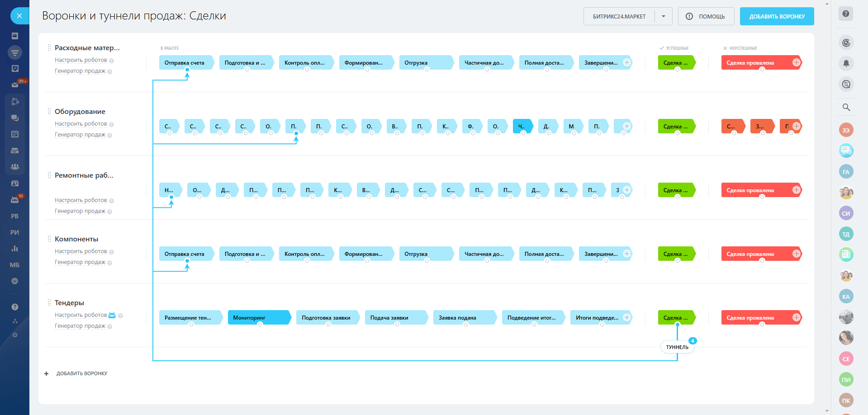Open the settings gear in left sidebar

(15, 335)
